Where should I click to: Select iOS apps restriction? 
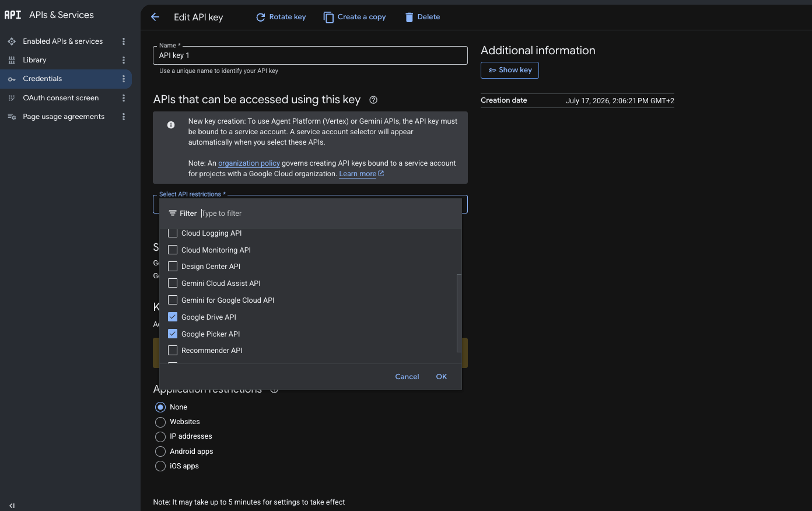click(x=160, y=466)
